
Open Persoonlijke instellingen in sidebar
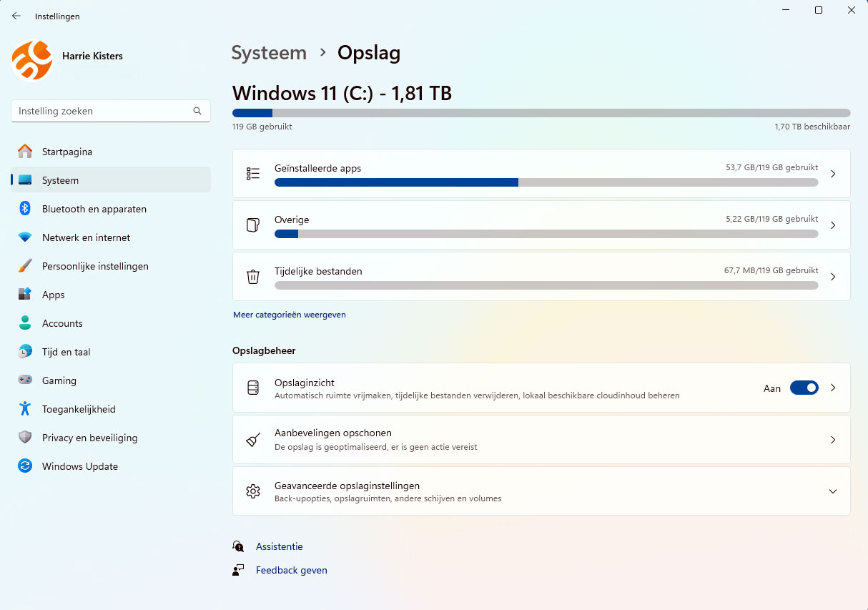click(x=111, y=266)
